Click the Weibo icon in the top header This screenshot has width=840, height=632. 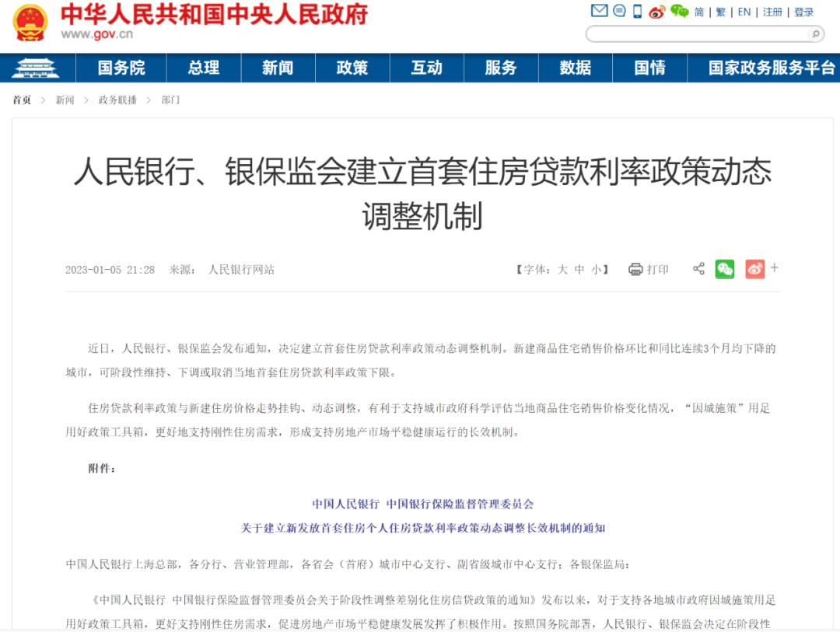pos(658,11)
